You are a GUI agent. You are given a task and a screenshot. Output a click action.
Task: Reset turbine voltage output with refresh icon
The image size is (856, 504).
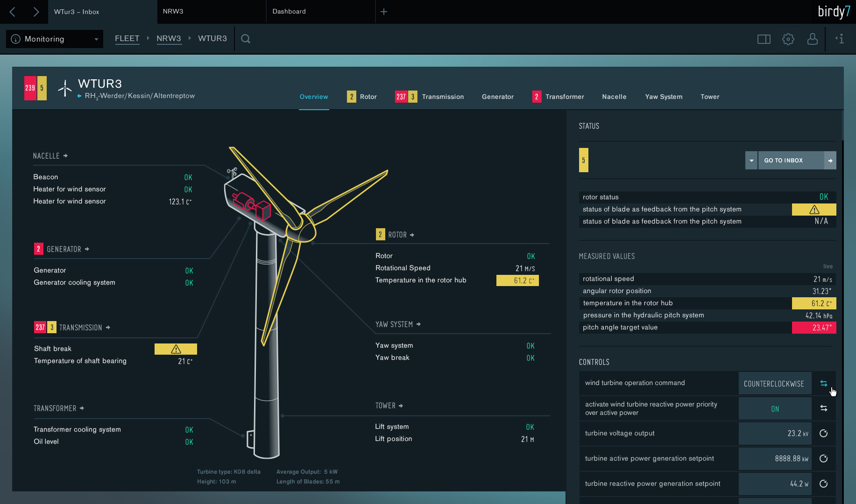pyautogui.click(x=824, y=434)
